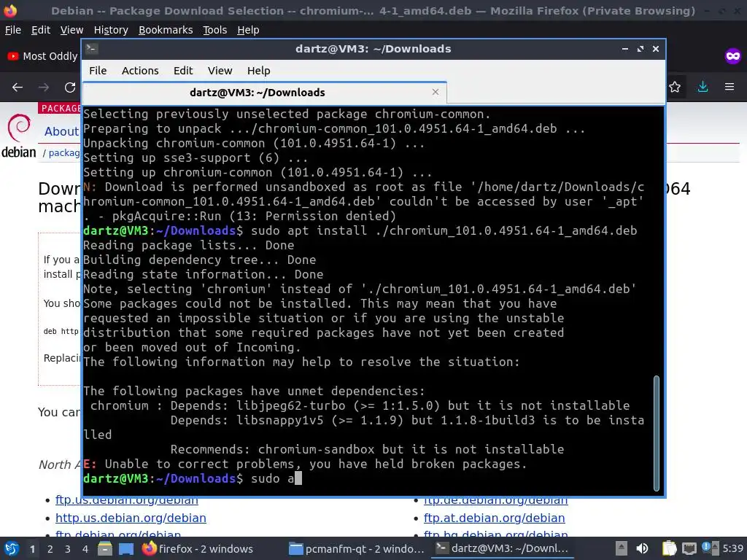Open removable media eject tray icon
The width and height of the screenshot is (747, 560).
tap(621, 548)
